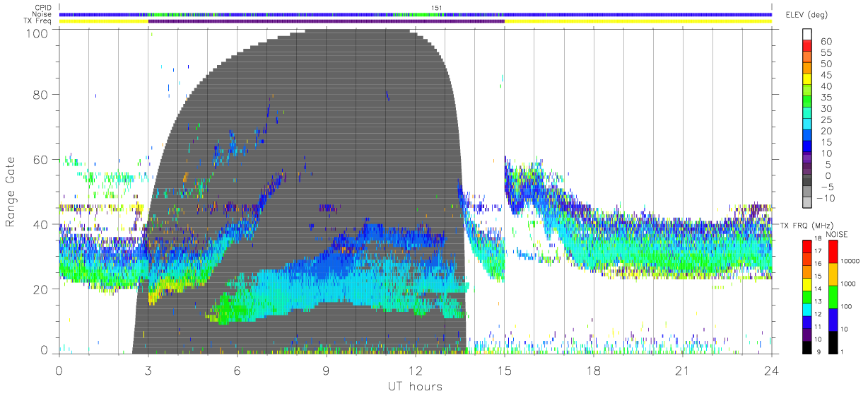Click the "20" tick label on Range Gate axis
Viewport: 868px width, 401px height.
[x=40, y=289]
